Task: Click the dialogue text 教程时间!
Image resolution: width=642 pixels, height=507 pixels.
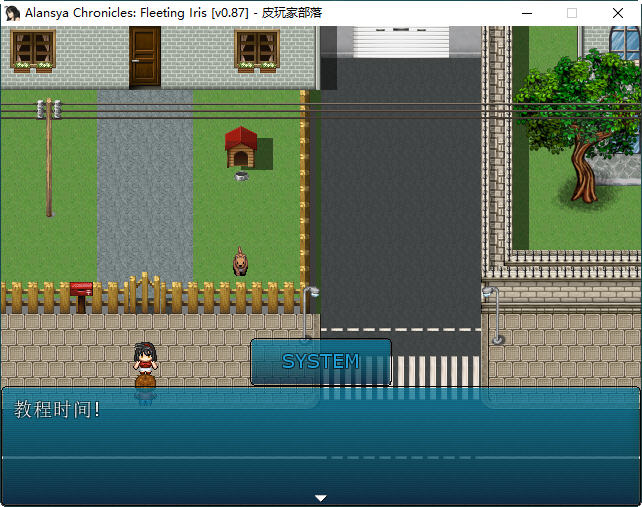Action: (x=57, y=409)
